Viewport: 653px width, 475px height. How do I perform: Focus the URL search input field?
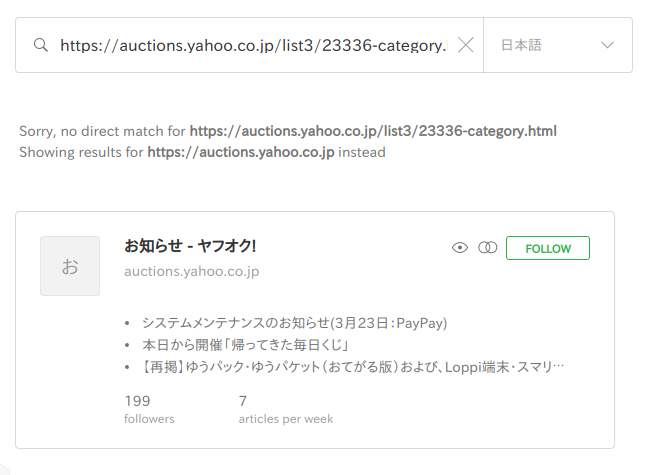(x=250, y=45)
